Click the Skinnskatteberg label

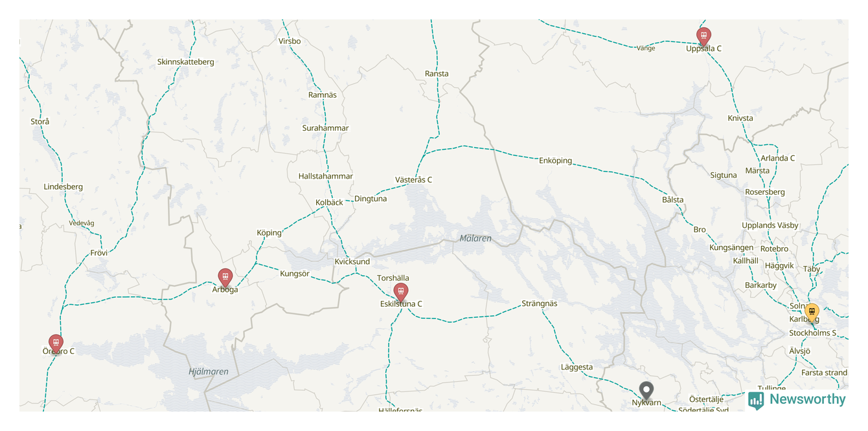186,62
